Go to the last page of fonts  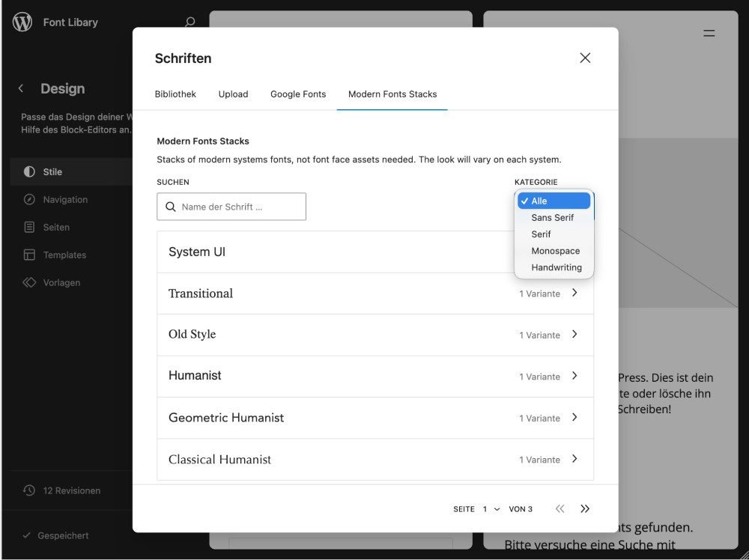585,509
